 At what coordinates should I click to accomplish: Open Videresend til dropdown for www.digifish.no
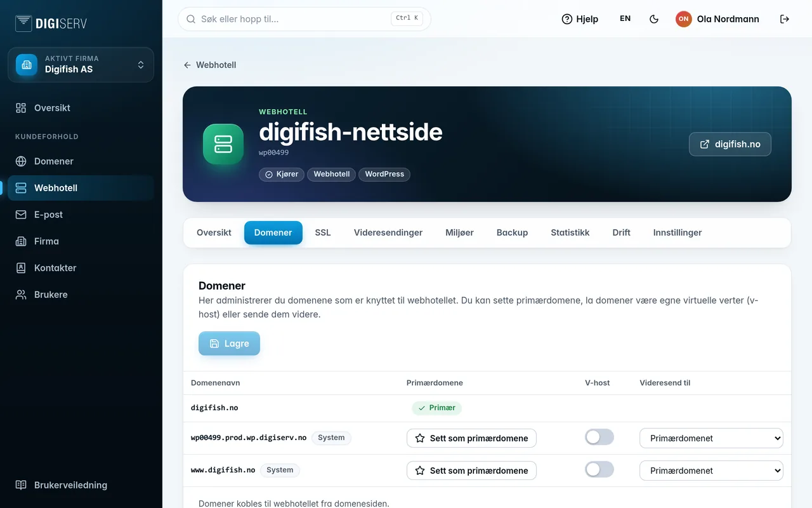tap(711, 471)
